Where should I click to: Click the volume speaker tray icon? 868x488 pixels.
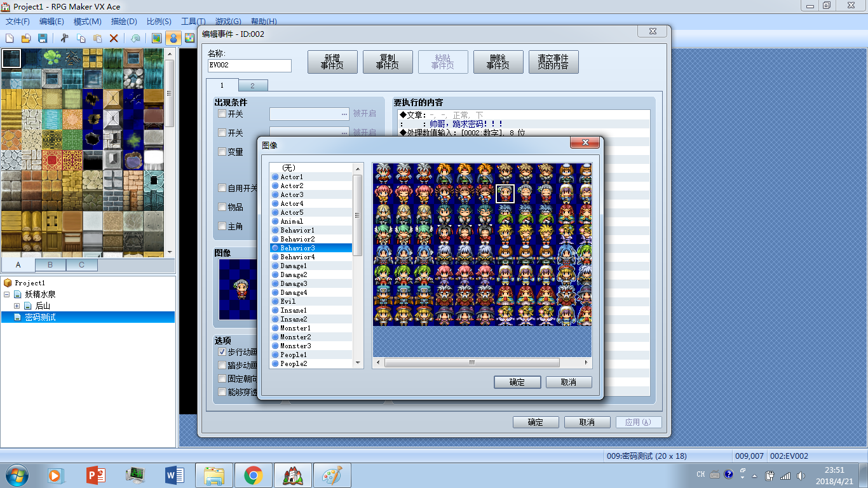click(800, 475)
